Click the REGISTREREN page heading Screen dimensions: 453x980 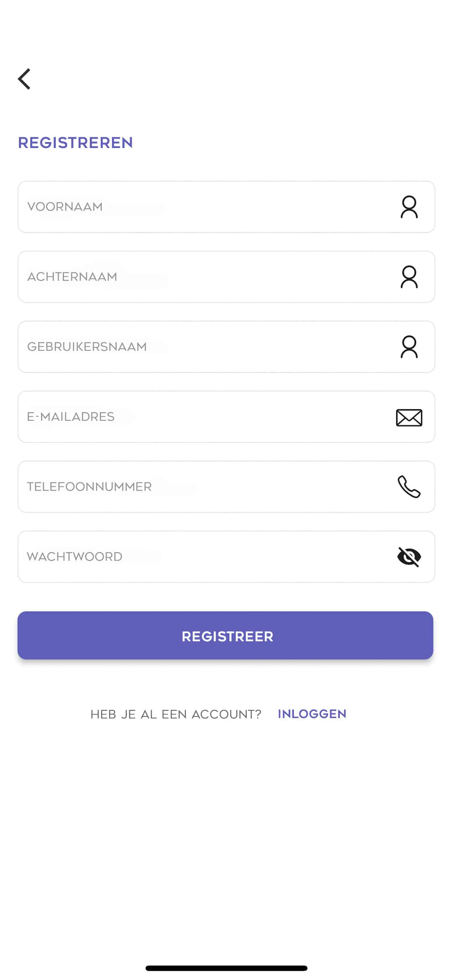[x=75, y=143]
